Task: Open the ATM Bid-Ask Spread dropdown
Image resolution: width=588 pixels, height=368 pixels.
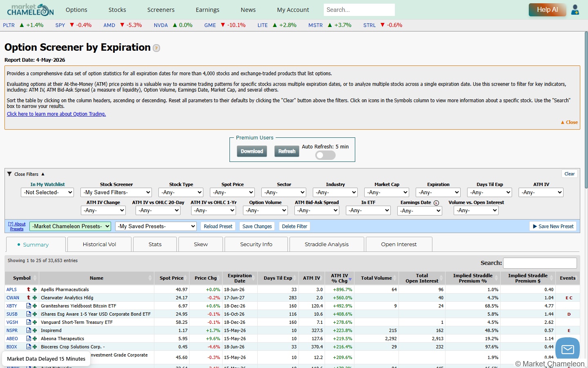Action: [317, 210]
